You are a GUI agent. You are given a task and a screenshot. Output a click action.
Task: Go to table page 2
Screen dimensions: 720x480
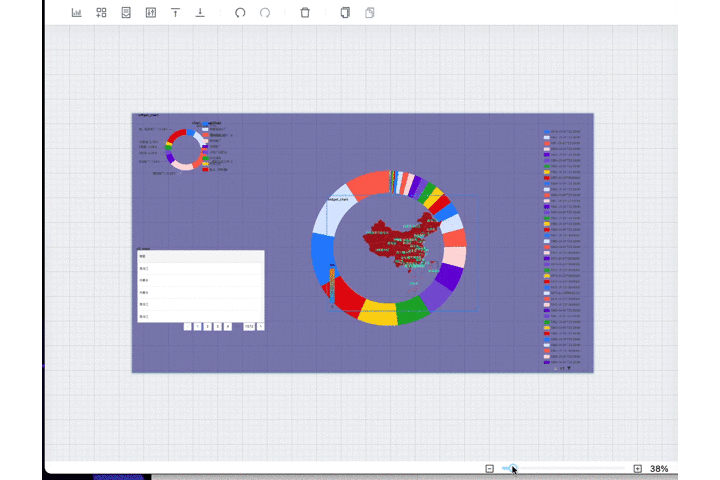pyautogui.click(x=208, y=327)
